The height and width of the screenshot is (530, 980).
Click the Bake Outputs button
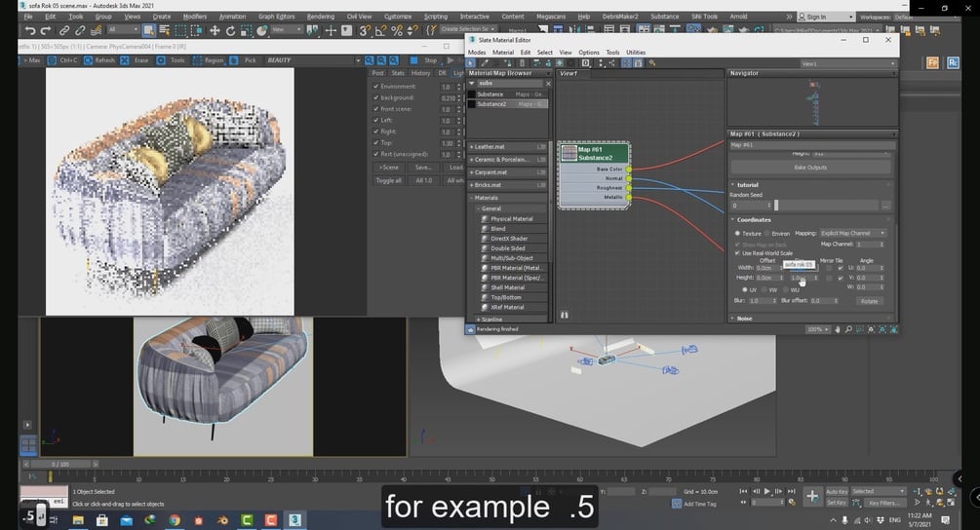coord(810,168)
